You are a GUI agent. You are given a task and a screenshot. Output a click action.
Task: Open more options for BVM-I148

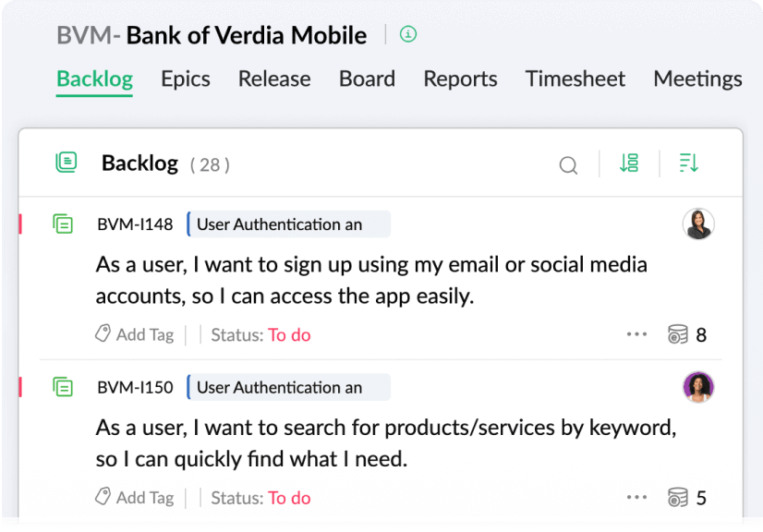pos(636,334)
